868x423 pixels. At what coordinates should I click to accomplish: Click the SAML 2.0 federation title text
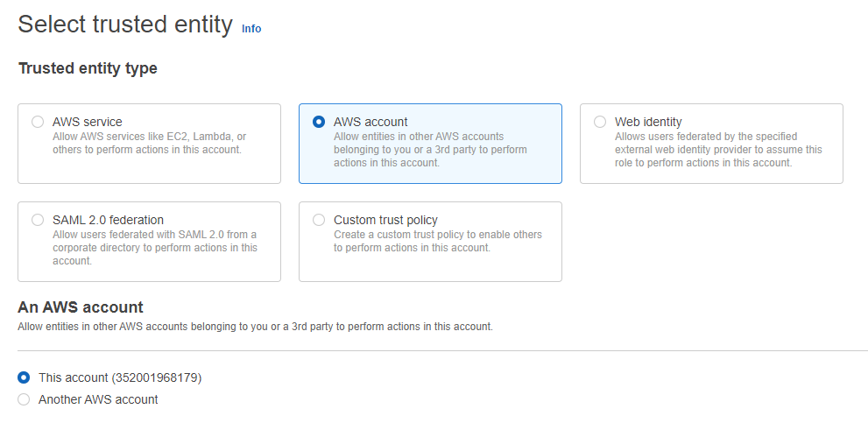[108, 220]
